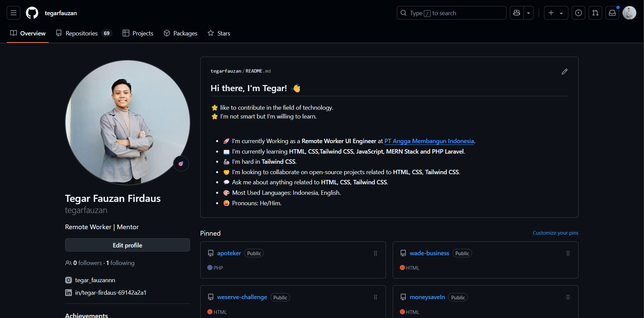Open Copilot chat icon in header
The height and width of the screenshot is (318, 644).
517,13
